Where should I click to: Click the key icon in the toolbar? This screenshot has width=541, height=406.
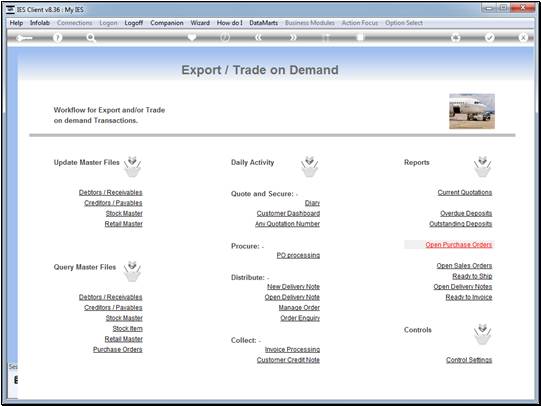click(x=24, y=38)
